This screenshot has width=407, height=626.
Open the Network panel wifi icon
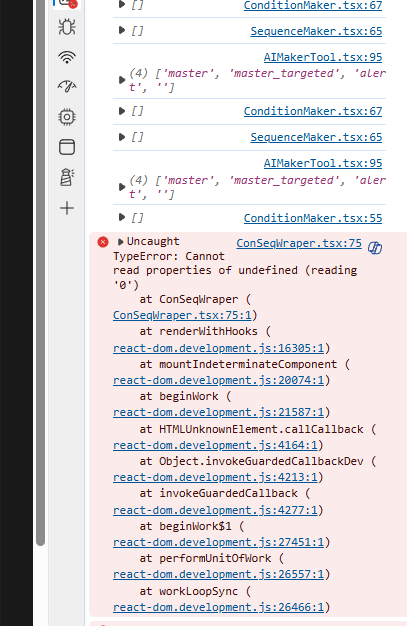coord(67,57)
